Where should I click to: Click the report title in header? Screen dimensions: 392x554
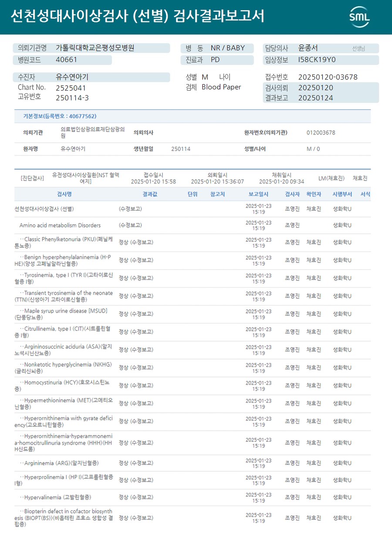click(137, 16)
